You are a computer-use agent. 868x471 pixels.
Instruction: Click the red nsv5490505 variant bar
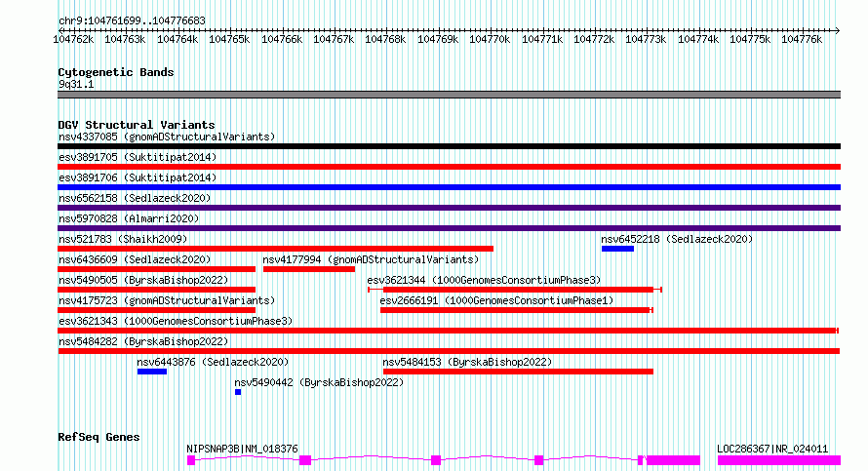[x=157, y=290]
